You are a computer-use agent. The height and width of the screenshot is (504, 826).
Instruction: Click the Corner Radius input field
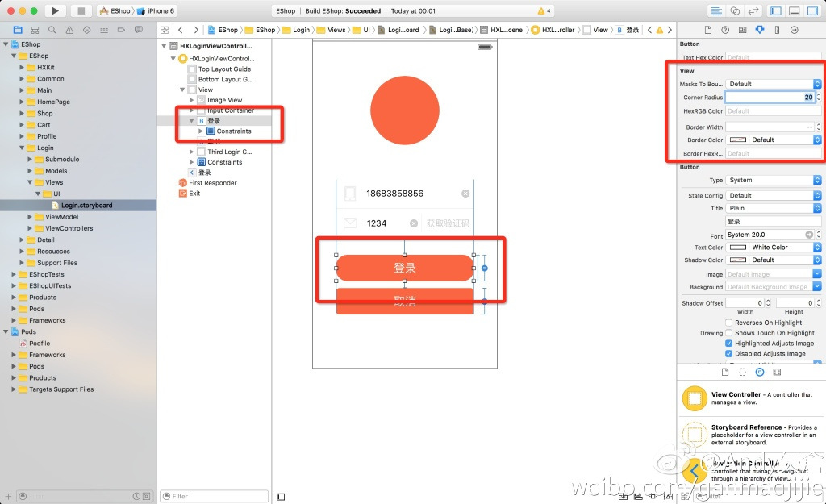tap(772, 98)
